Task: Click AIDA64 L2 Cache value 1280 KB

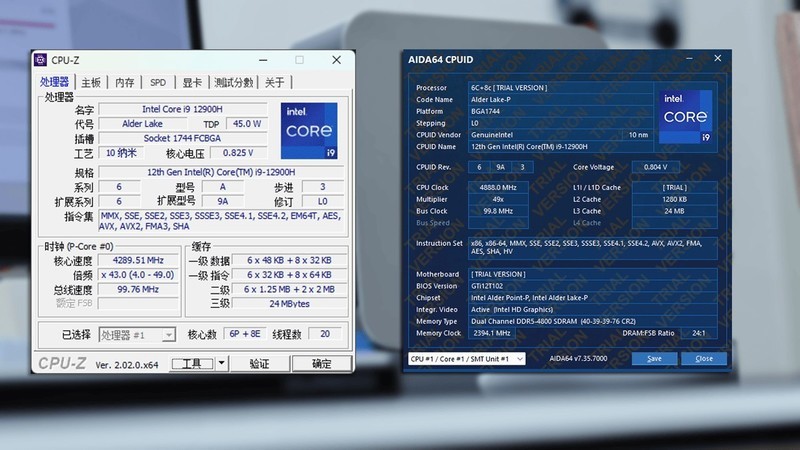Action: click(x=674, y=199)
